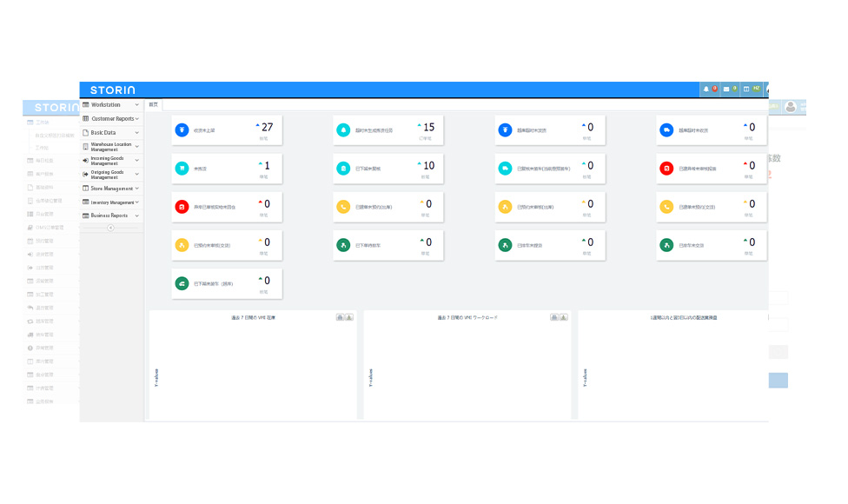This screenshot has width=848, height=504.
Task: Expand Warehouse Location Management chevron
Action: 136,147
